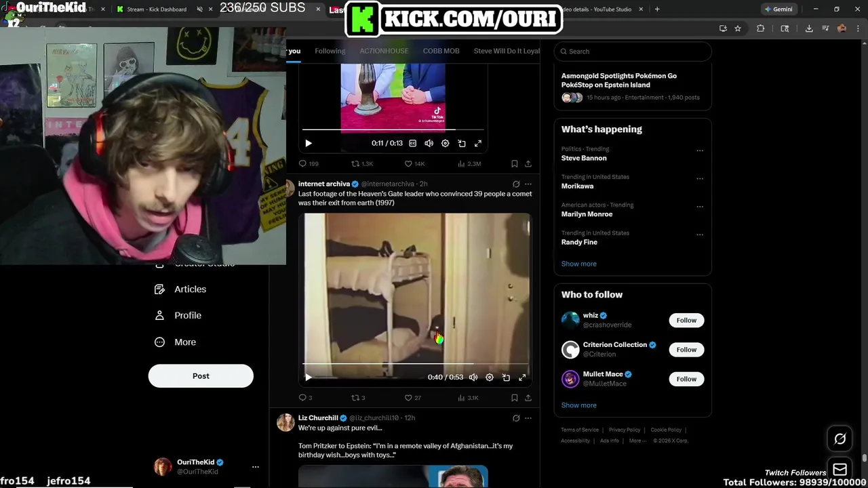The height and width of the screenshot is (488, 868).
Task: Open the Messages floating button
Action: (840, 469)
